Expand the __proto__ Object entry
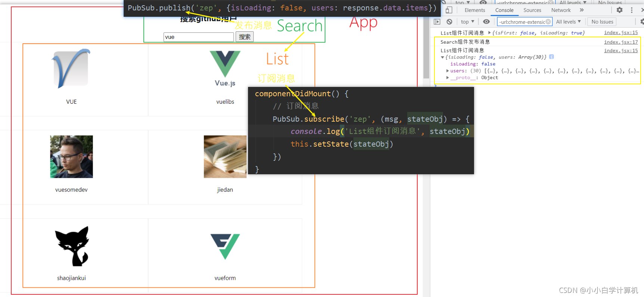The image size is (644, 297). tap(448, 78)
